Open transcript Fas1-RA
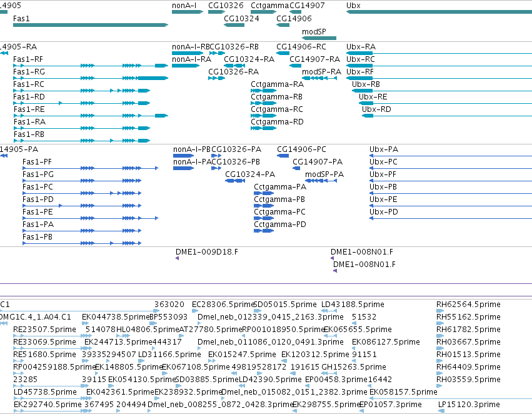Screen dimensions: 532x414 pyautogui.click(x=82, y=128)
